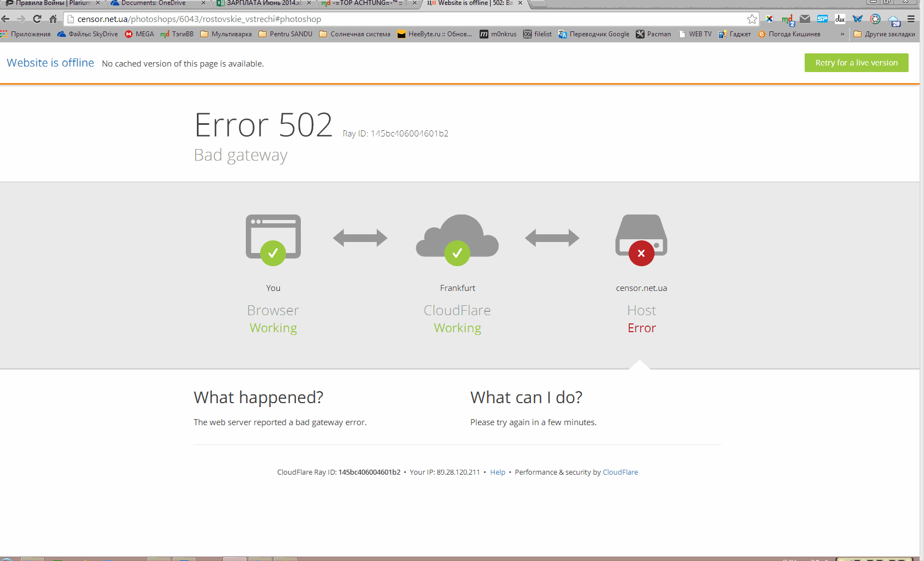This screenshot has width=924, height=561.
Task: Open the HeeByte.ru bookmark
Action: (x=435, y=34)
